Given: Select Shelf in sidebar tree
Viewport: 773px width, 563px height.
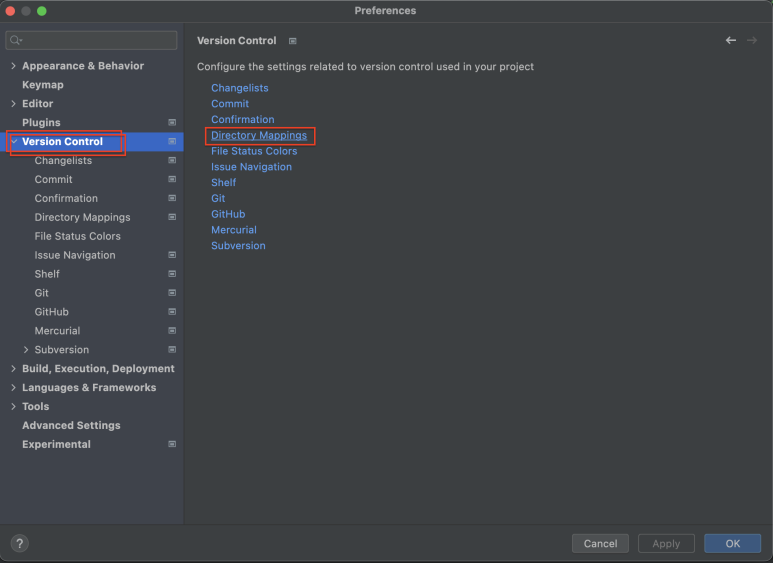Looking at the screenshot, I should 47,274.
